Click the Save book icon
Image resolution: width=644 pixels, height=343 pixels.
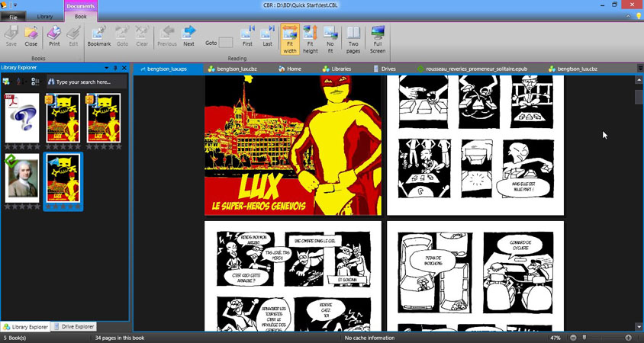click(x=11, y=36)
